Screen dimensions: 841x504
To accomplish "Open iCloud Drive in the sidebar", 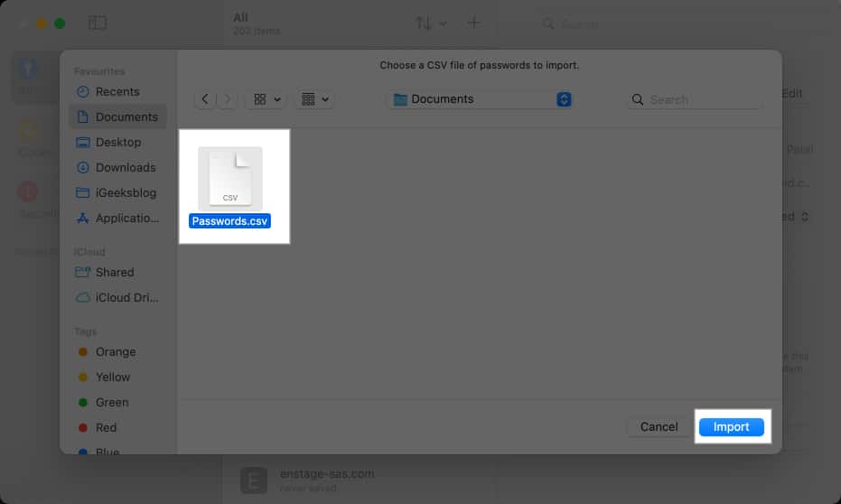I will coord(117,297).
